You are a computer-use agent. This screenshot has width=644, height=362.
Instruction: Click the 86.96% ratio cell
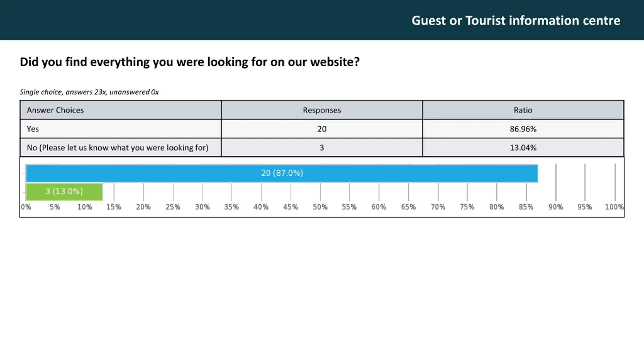[x=523, y=129]
